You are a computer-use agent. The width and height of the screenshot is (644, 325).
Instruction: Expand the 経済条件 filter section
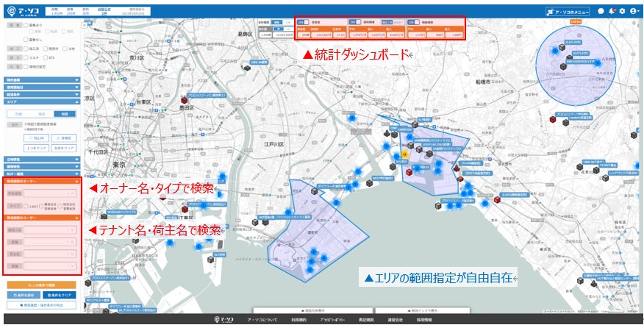click(x=42, y=94)
